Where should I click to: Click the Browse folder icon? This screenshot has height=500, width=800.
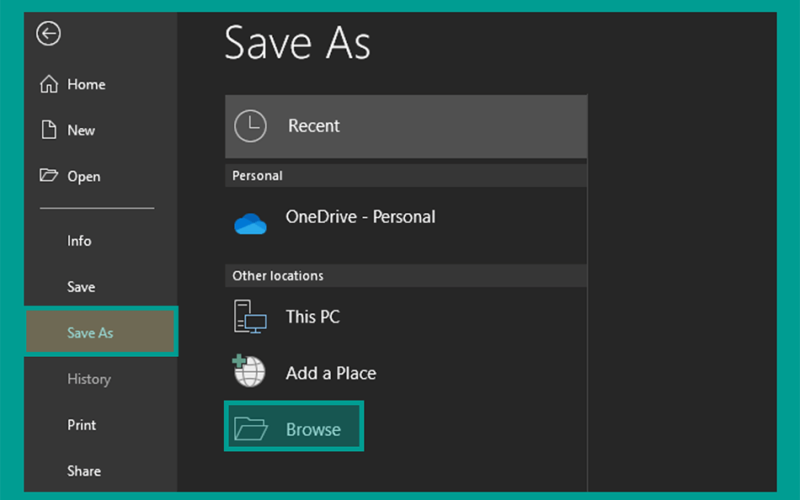[x=251, y=429]
